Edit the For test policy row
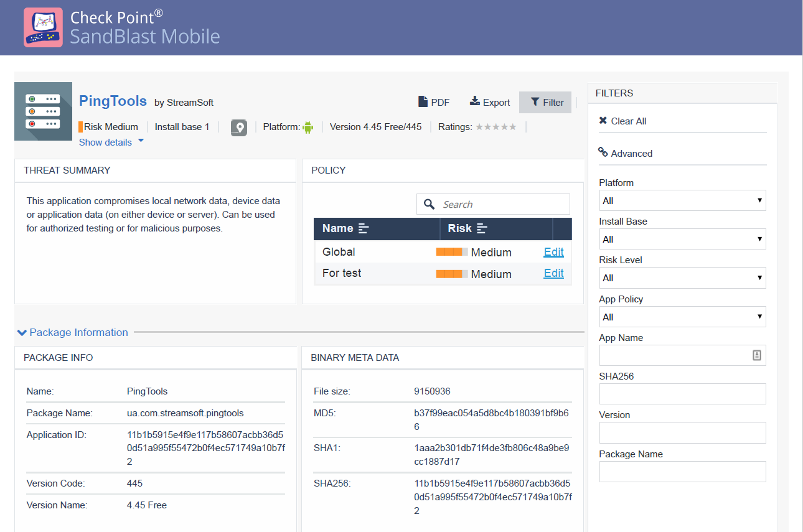This screenshot has width=803, height=532. (553, 273)
